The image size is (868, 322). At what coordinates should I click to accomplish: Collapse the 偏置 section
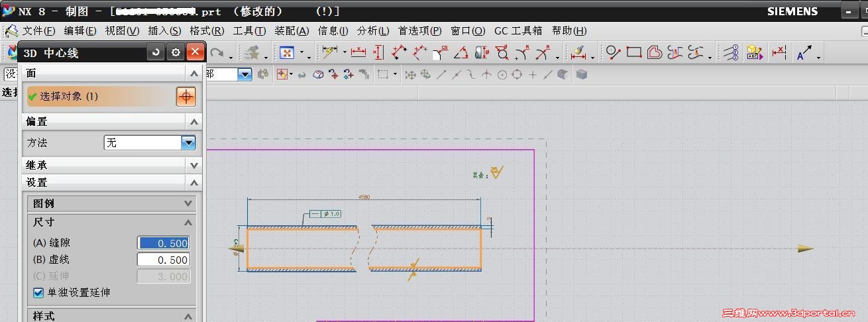pyautogui.click(x=193, y=122)
